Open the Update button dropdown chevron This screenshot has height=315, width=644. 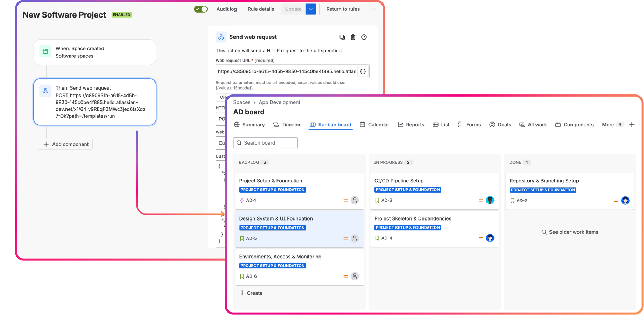click(311, 9)
